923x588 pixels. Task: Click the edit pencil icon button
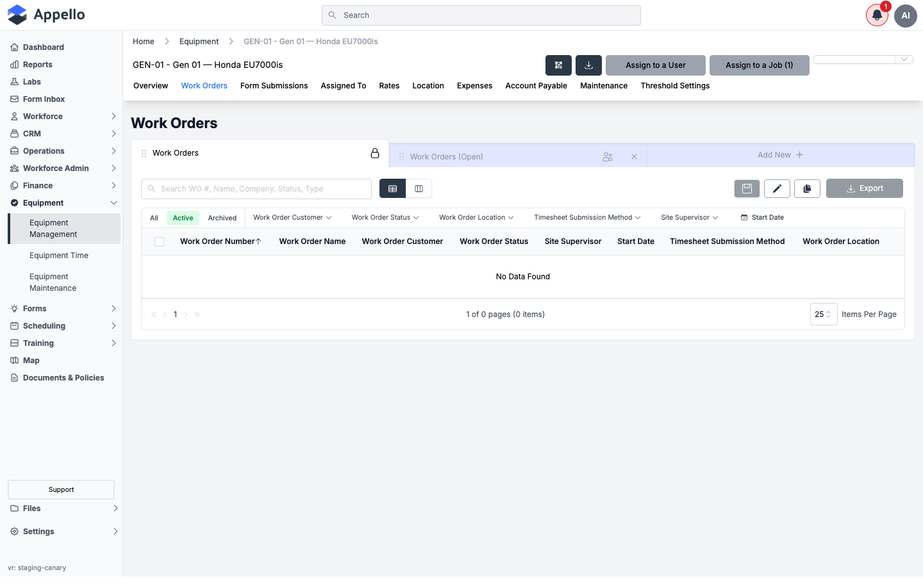click(777, 189)
